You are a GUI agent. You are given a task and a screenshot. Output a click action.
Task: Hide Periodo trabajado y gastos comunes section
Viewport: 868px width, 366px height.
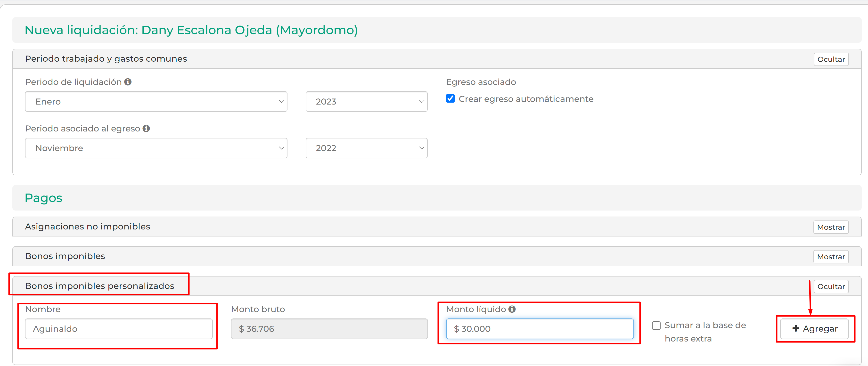(831, 59)
